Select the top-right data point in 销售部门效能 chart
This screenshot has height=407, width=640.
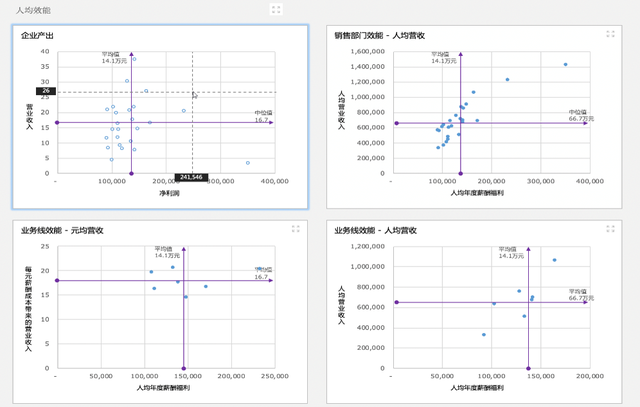pyautogui.click(x=565, y=64)
